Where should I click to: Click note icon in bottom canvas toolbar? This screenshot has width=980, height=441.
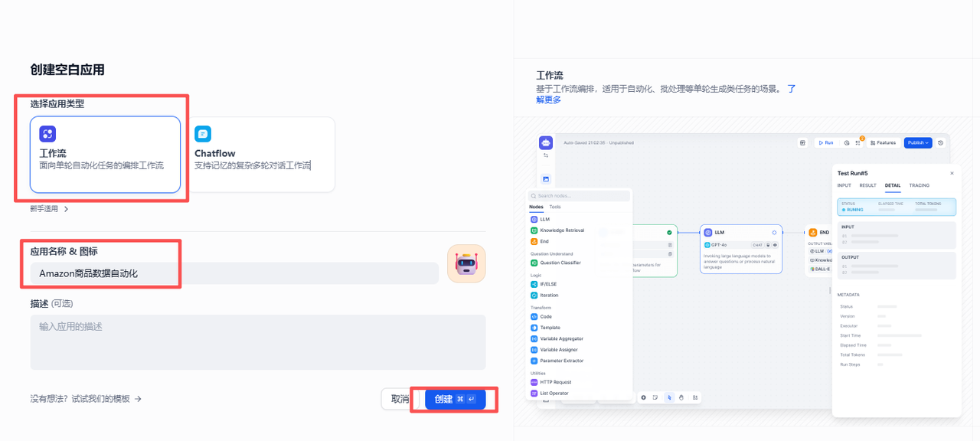[x=655, y=397]
